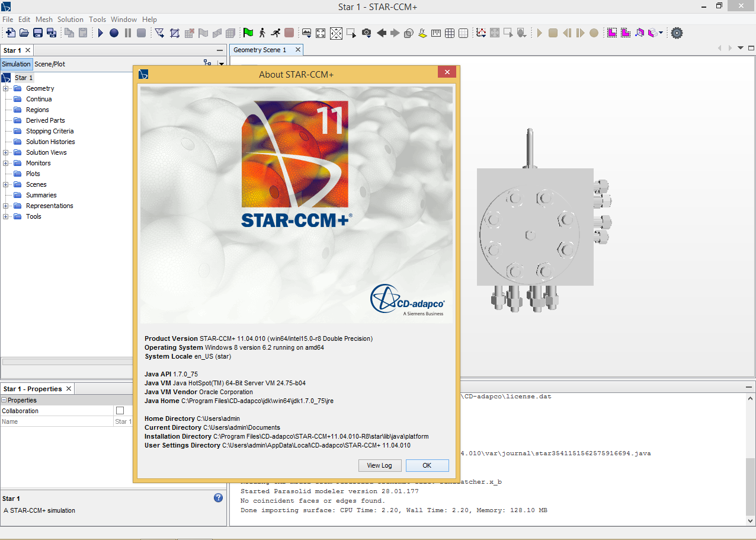Open the Simulation panel options dropdown arrow
Viewport: 756px width, 540px height.
(x=221, y=63)
